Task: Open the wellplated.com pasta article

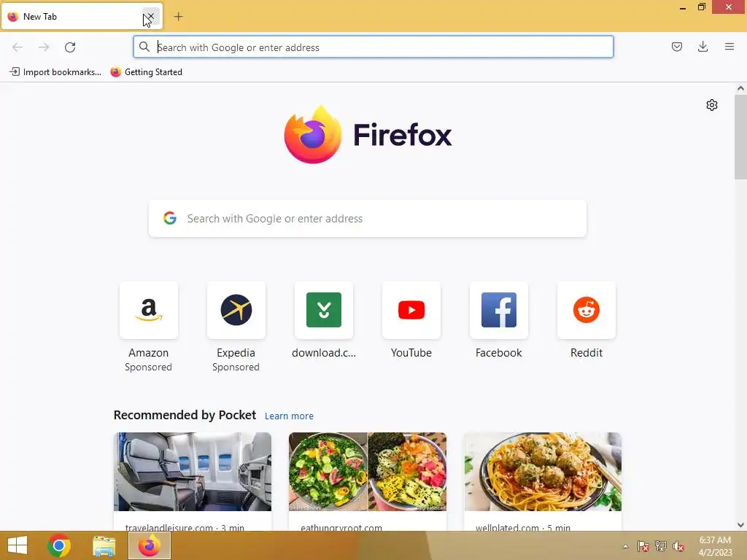Action: (543, 481)
